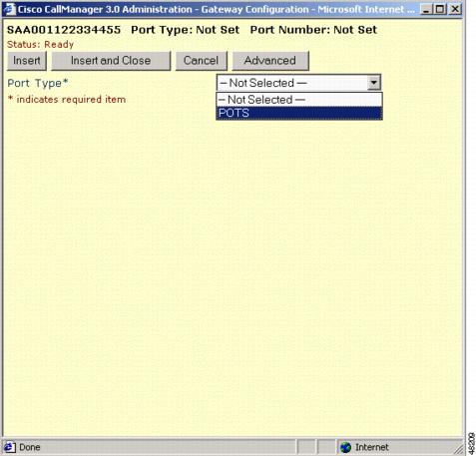Click the Internet Explorer icon in title bar

point(9,9)
